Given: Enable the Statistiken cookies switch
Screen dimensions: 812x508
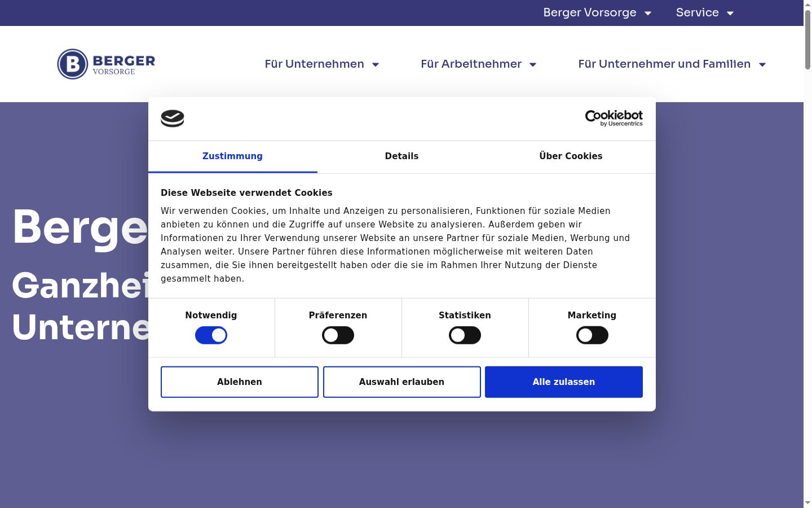Looking at the screenshot, I should [465, 335].
